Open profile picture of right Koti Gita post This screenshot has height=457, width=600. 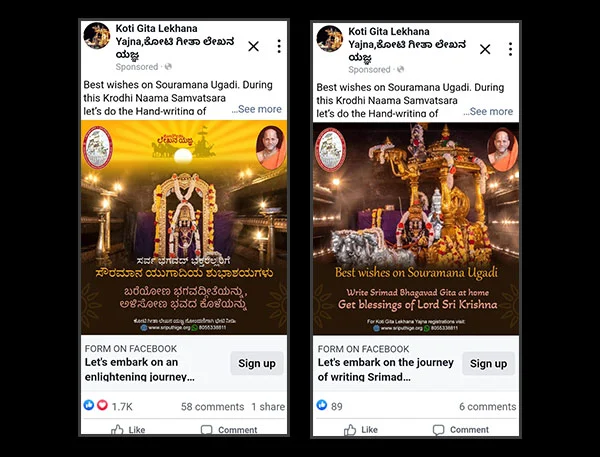(329, 38)
